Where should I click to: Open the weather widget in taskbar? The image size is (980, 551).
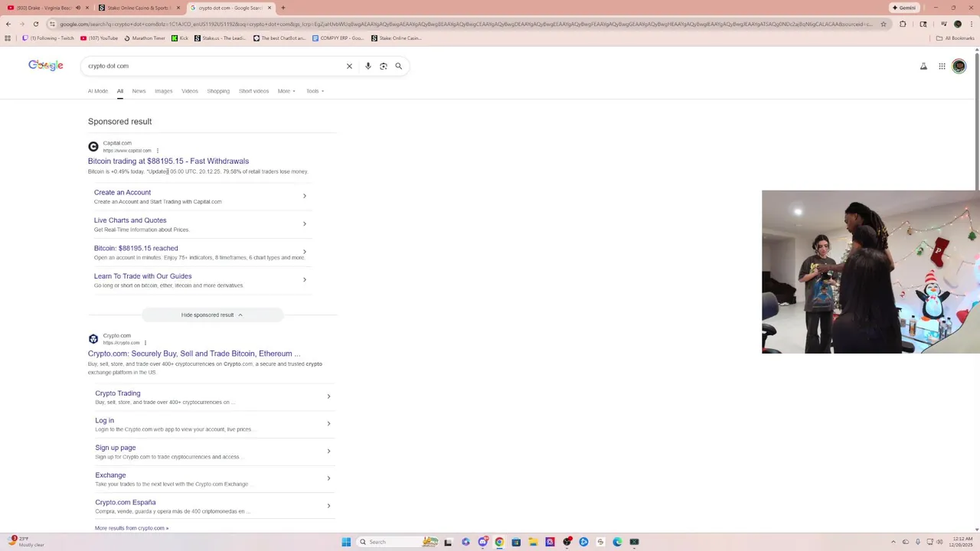pos(26,542)
